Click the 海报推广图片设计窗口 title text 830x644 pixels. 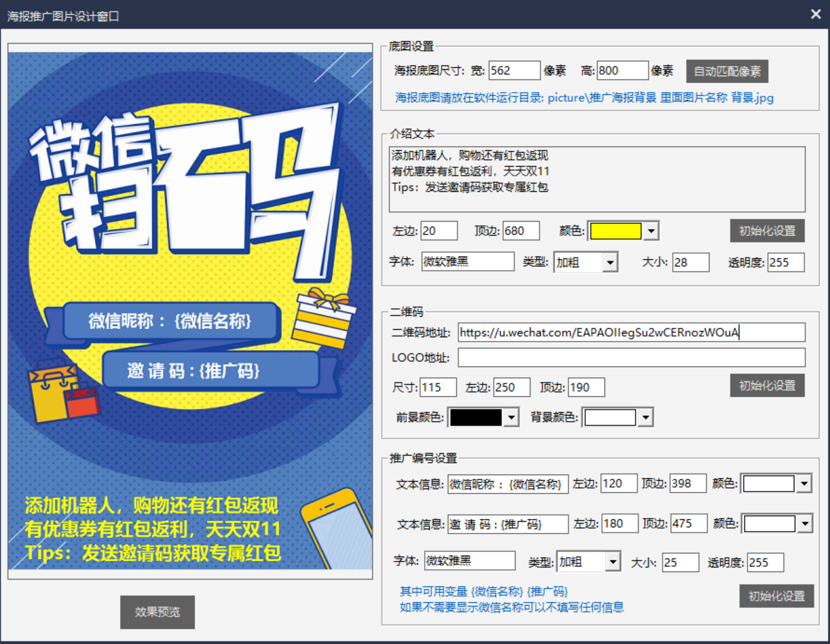coord(63,16)
